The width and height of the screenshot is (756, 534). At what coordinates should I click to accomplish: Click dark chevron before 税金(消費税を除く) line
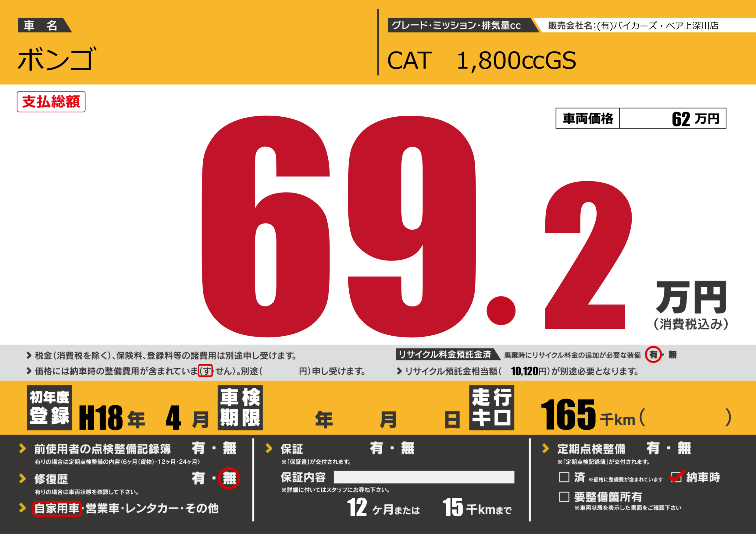(x=29, y=355)
